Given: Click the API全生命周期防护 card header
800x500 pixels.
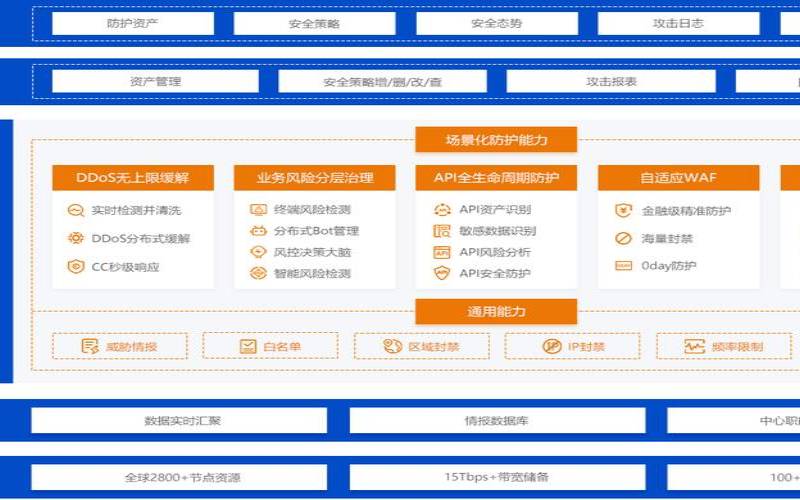Looking at the screenshot, I should (x=496, y=178).
